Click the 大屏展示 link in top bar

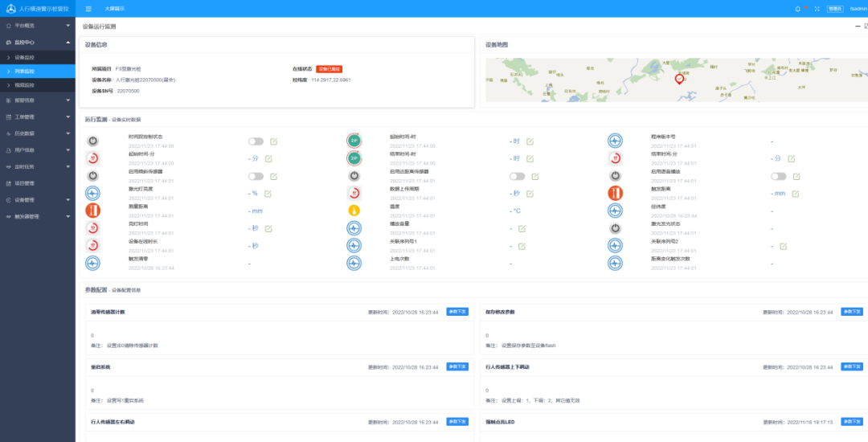(115, 9)
